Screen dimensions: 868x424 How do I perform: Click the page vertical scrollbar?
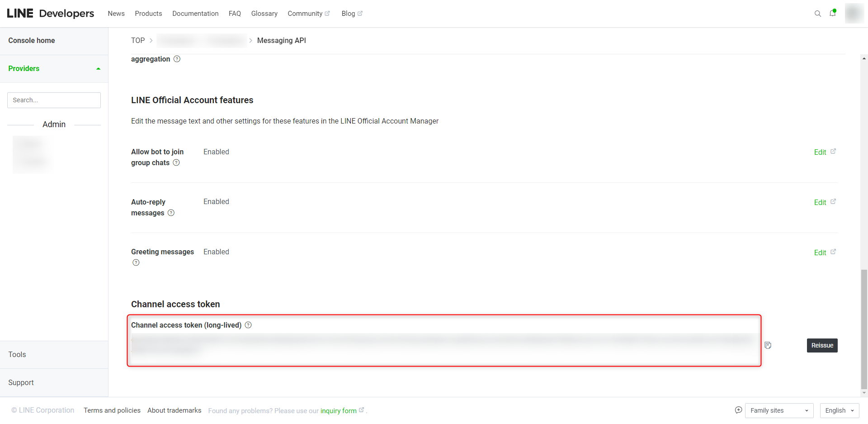pyautogui.click(x=864, y=329)
